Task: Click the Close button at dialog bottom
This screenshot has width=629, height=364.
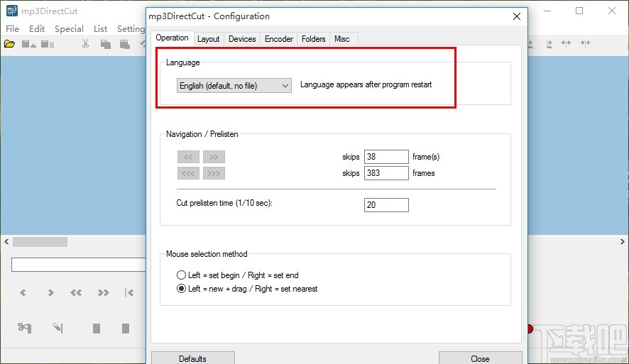Action: 480,358
